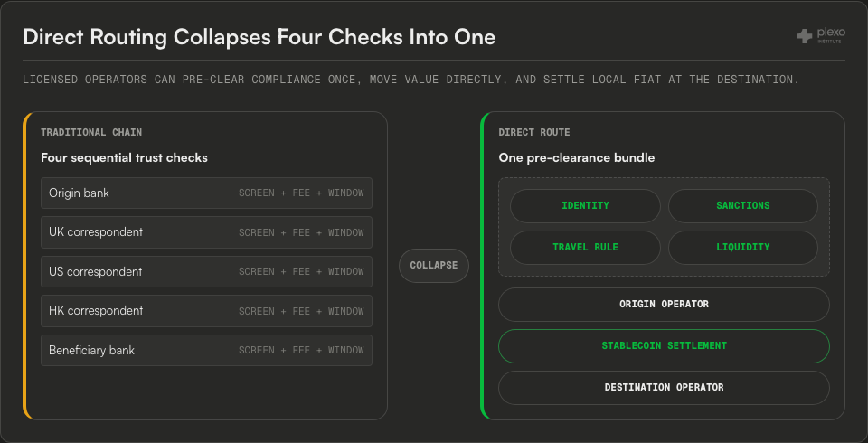This screenshot has height=443, width=868.
Task: Click the STABLECOIN SETTLEMENT step
Action: 664,346
